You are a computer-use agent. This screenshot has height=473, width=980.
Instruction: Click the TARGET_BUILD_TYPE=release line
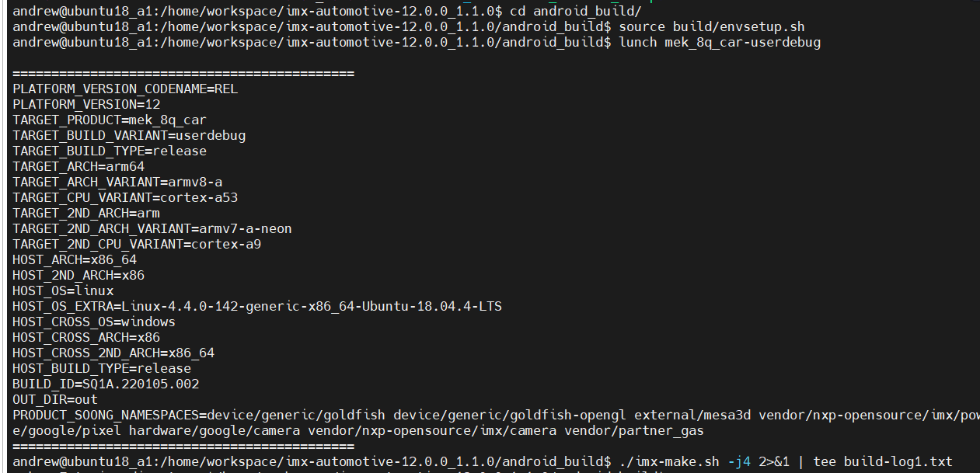pyautogui.click(x=110, y=151)
